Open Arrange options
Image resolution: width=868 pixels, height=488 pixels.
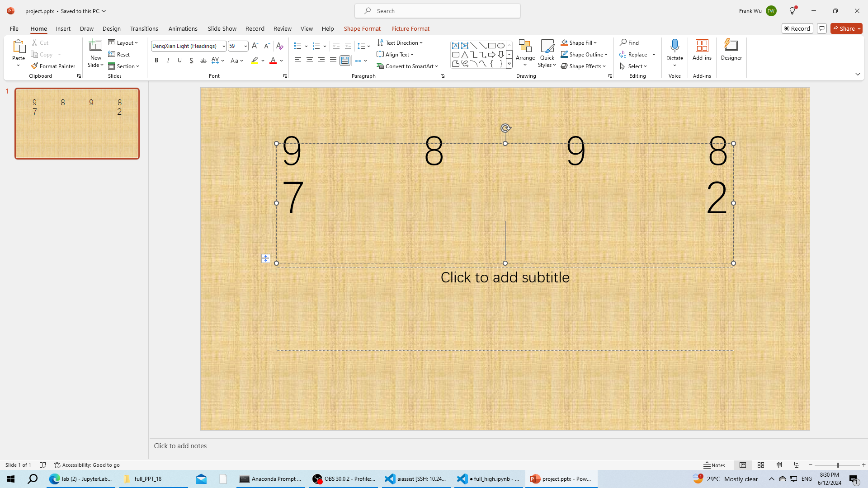(525, 53)
